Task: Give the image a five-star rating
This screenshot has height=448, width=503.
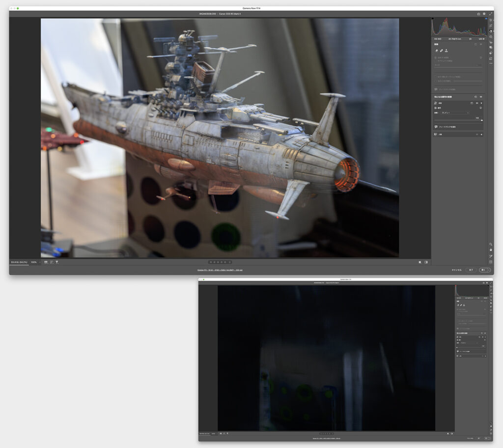Action: 225,262
